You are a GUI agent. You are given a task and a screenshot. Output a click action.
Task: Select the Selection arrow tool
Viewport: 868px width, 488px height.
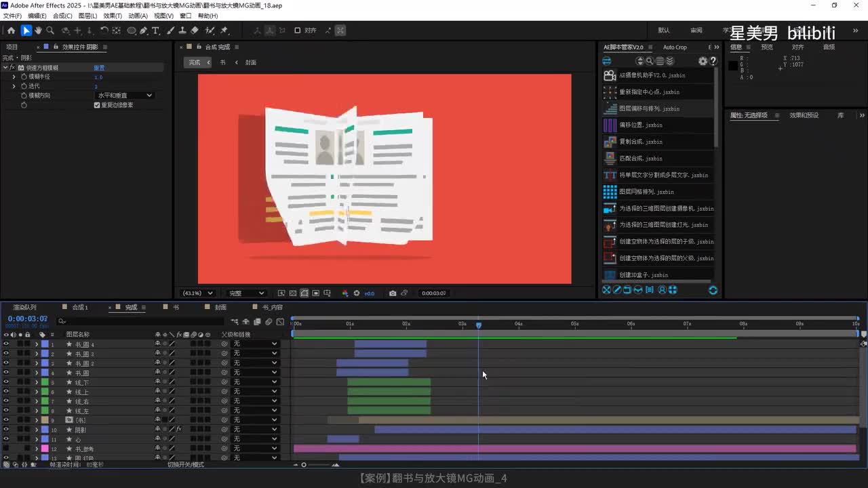point(26,30)
